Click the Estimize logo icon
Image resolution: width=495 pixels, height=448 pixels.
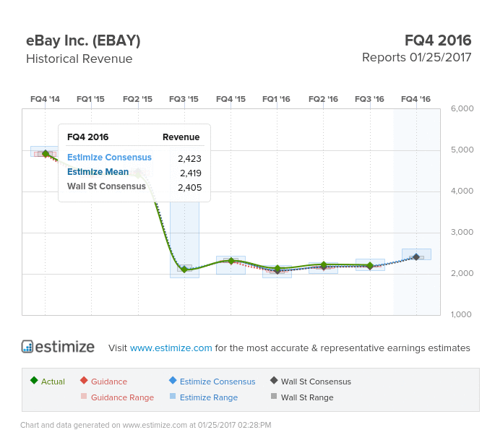[x=27, y=346]
